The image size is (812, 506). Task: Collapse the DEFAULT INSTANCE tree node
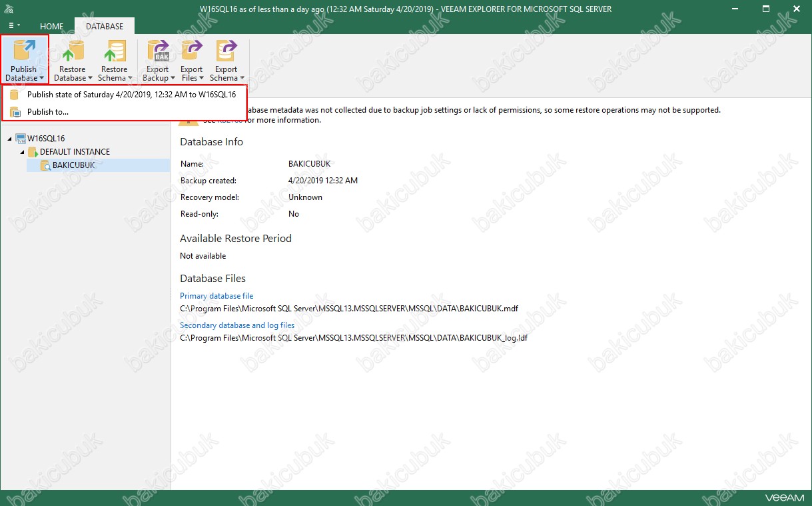tap(22, 152)
